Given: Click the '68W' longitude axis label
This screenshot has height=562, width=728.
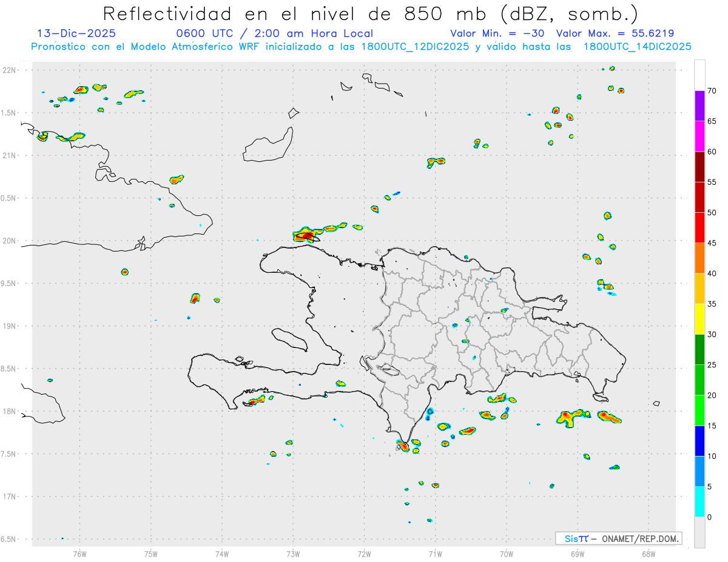Looking at the screenshot, I should [649, 554].
